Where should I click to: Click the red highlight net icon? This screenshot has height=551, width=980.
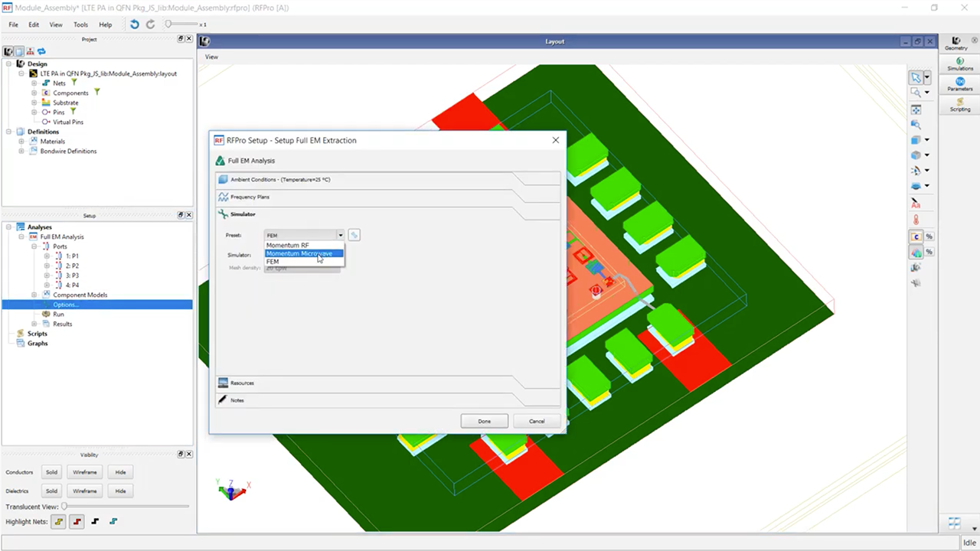pos(77,521)
